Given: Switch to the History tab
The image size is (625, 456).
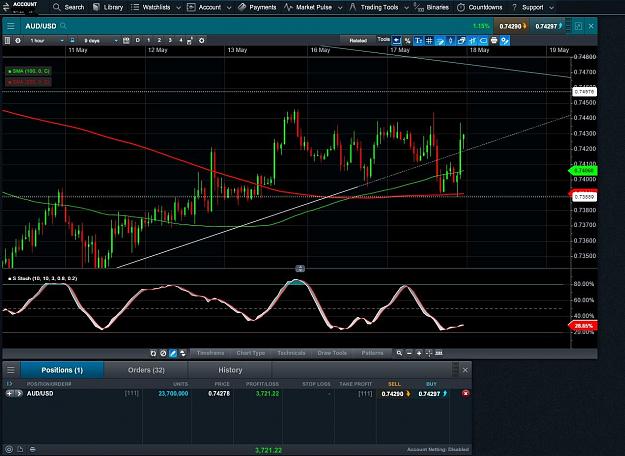Looking at the screenshot, I should coord(230,370).
